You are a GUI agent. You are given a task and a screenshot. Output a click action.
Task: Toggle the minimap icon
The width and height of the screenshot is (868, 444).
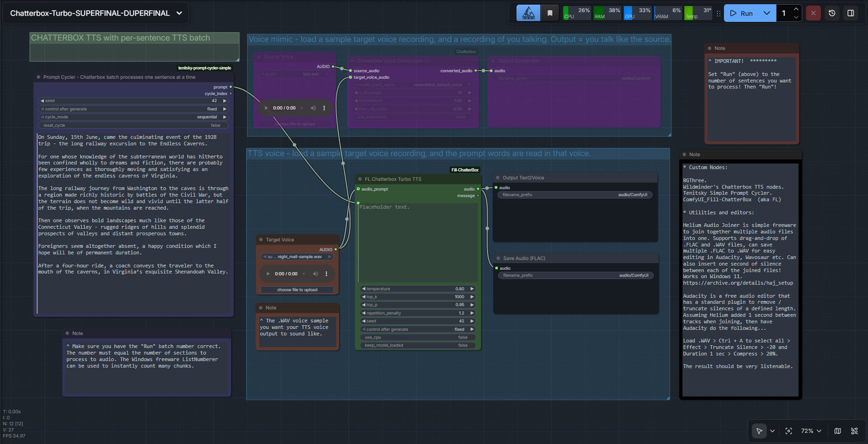coord(838,431)
